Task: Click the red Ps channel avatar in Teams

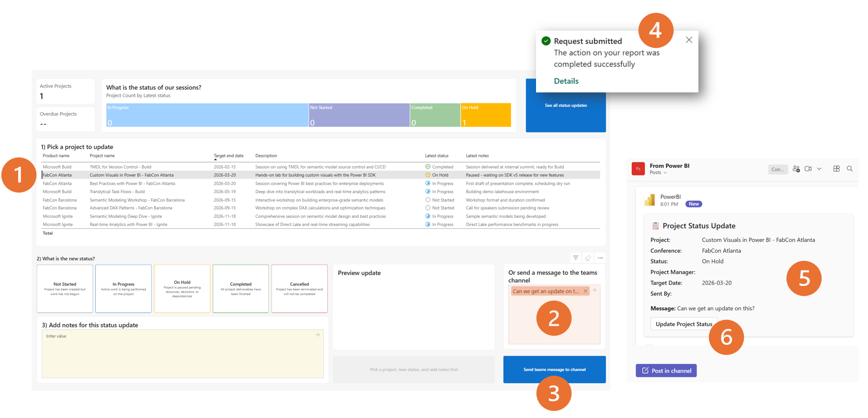Action: pos(638,169)
